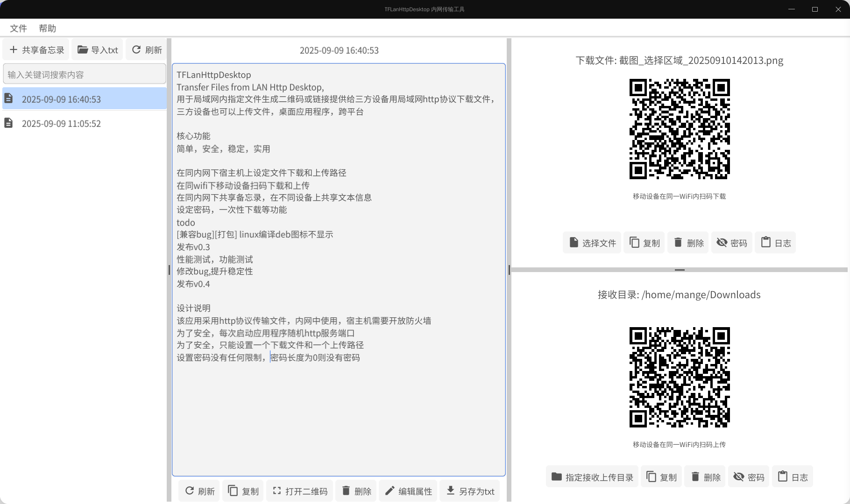Click the upload QR code image

(680, 378)
